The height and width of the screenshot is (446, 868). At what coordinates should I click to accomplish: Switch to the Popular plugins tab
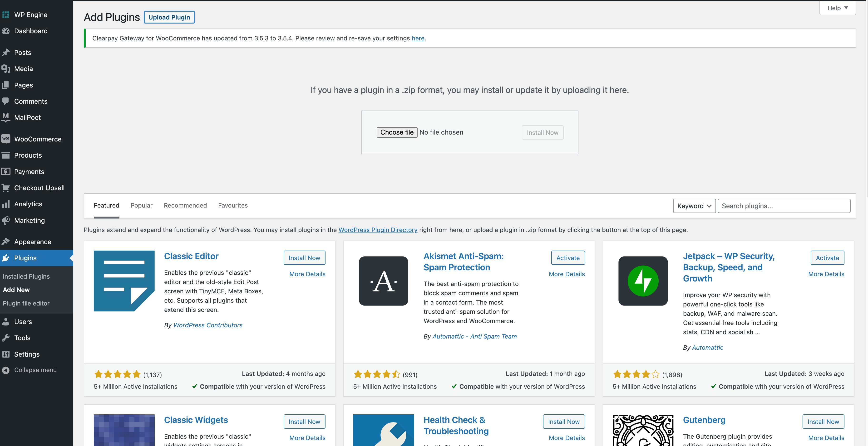141,205
